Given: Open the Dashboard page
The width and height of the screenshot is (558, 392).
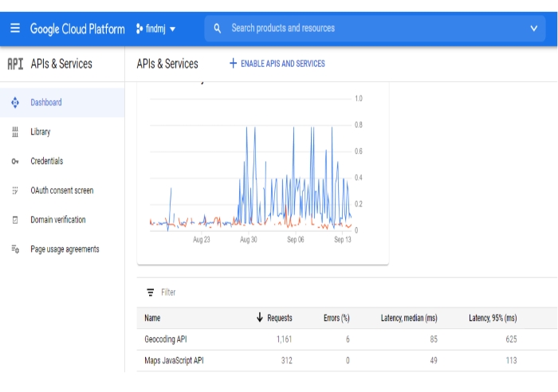Looking at the screenshot, I should click(62, 103).
